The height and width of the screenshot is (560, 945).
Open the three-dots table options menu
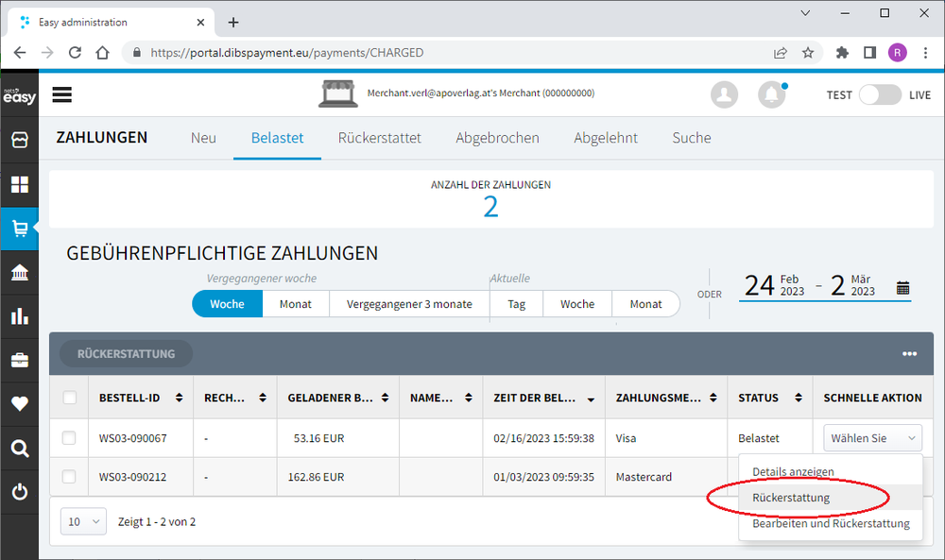point(909,354)
